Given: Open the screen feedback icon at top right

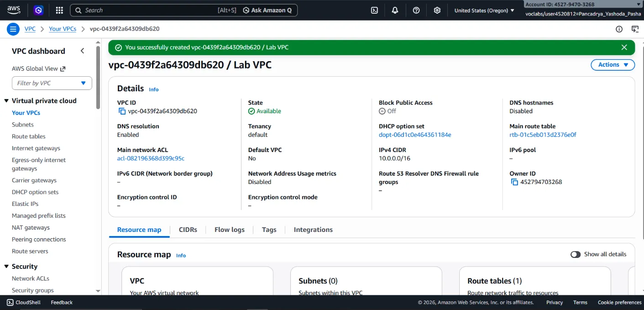Looking at the screenshot, I should [635, 29].
